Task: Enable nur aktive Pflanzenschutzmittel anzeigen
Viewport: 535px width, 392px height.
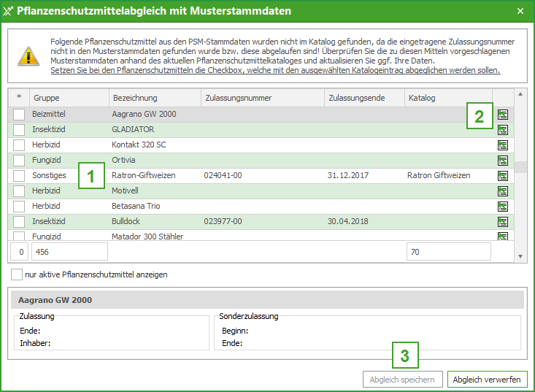Action: pos(17,274)
